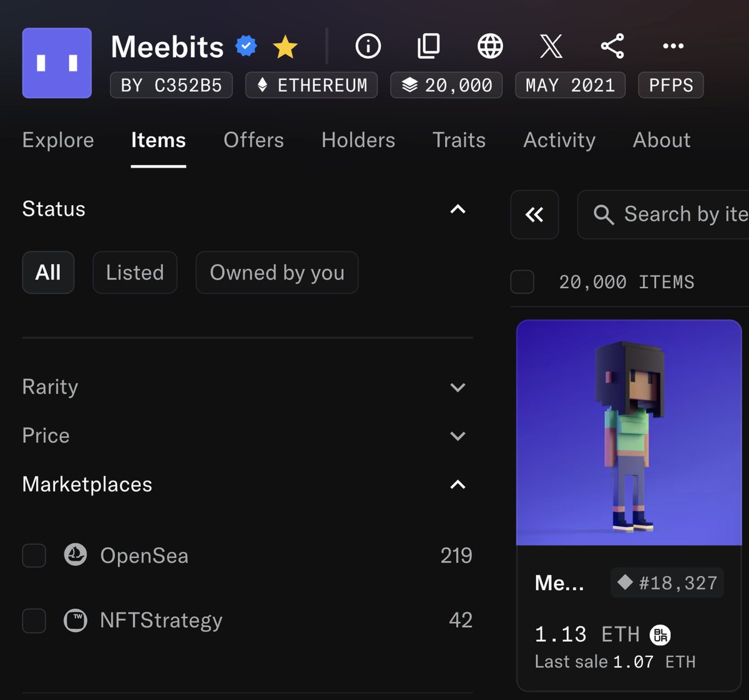
Task: Click the diamond rarity icon by #18,327
Action: tap(625, 583)
